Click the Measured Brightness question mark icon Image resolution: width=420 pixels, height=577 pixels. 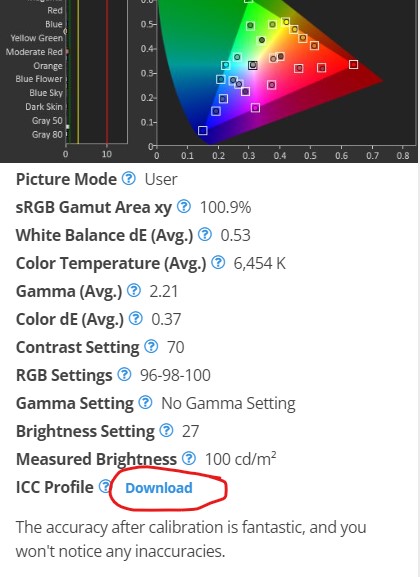coord(189,458)
